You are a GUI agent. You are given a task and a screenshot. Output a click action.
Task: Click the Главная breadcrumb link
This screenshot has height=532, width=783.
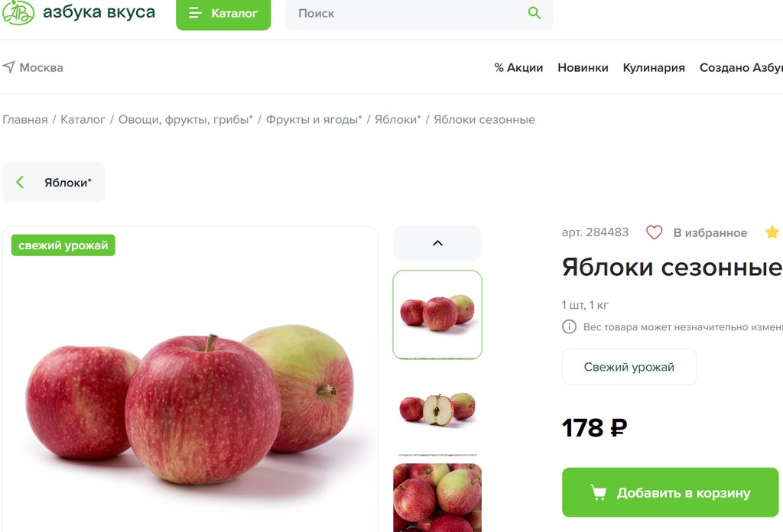(x=25, y=120)
